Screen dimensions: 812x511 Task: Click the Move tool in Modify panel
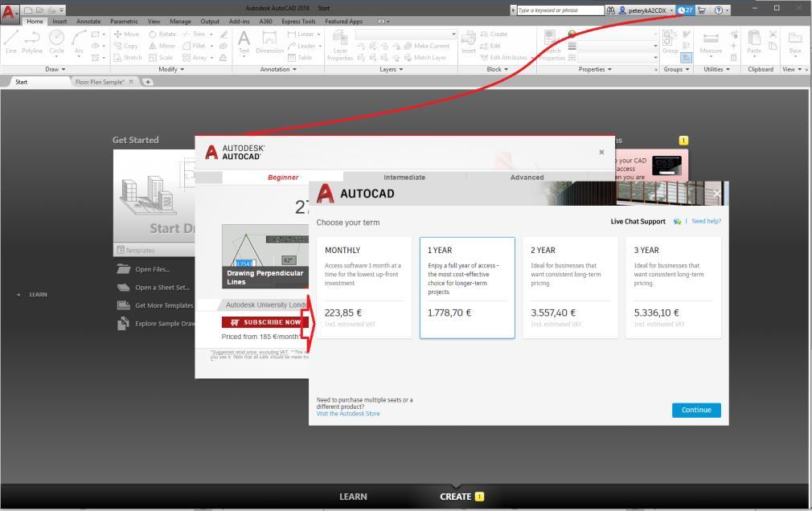click(x=126, y=35)
